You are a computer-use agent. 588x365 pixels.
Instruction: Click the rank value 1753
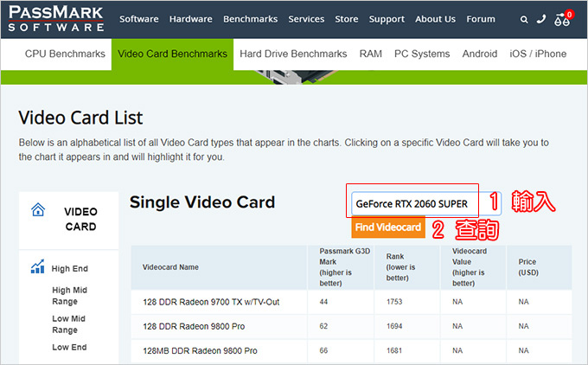click(394, 302)
